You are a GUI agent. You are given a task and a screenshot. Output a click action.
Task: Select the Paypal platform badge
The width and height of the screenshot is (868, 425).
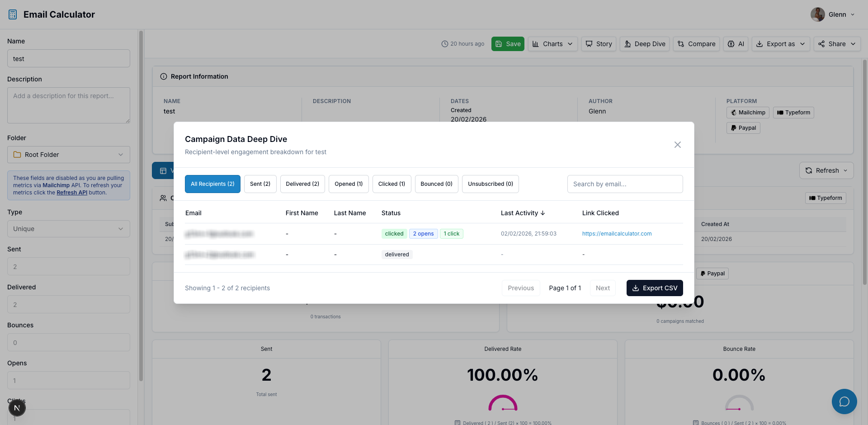(743, 128)
